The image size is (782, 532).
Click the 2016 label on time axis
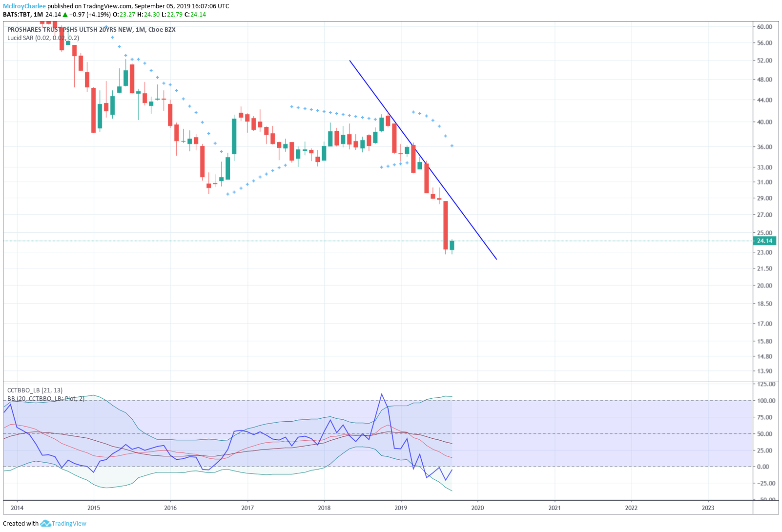[170, 508]
